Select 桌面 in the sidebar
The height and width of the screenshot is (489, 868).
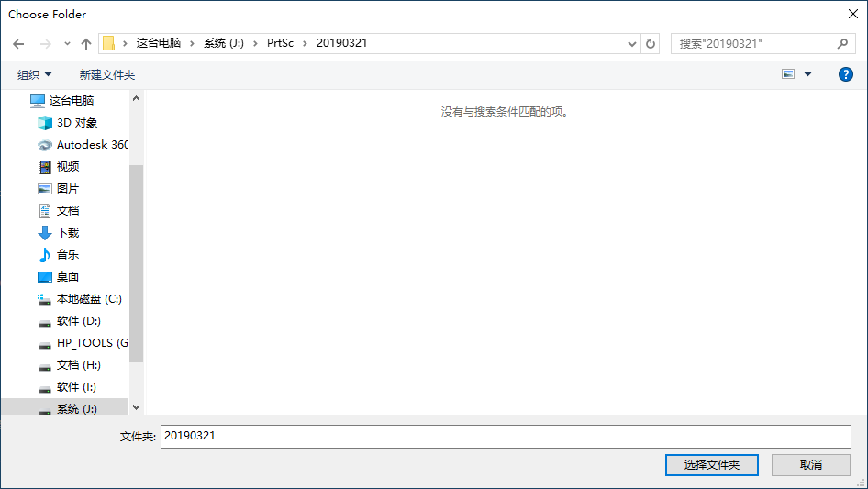68,276
